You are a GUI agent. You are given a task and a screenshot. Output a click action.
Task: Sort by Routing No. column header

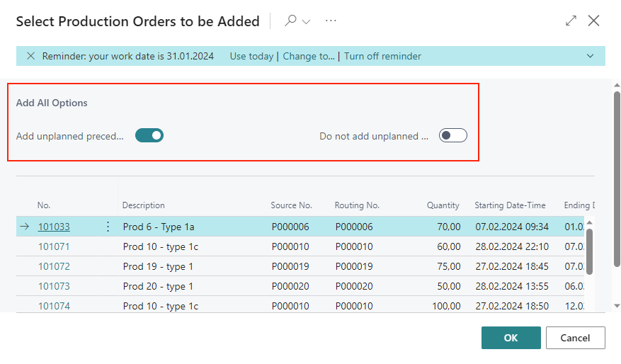click(357, 205)
